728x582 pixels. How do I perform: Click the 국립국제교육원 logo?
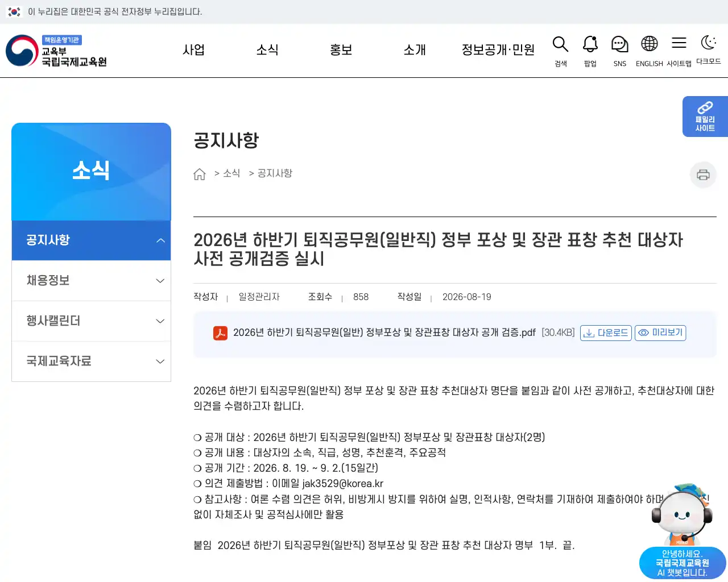56,51
